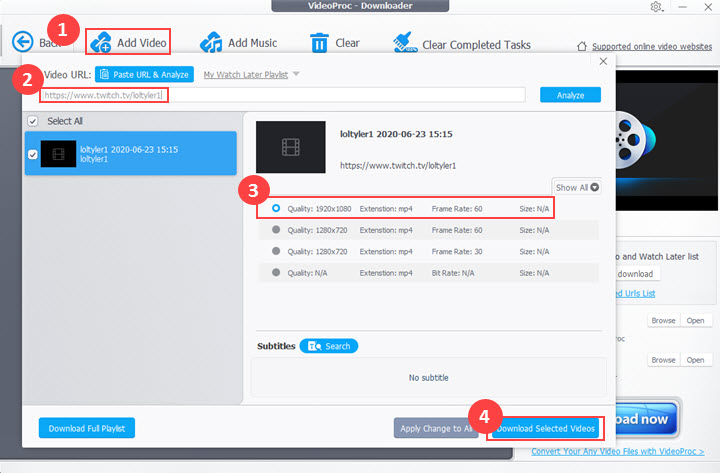This screenshot has height=473, width=720.
Task: Click the large video preview thumbnail
Action: [x=291, y=147]
